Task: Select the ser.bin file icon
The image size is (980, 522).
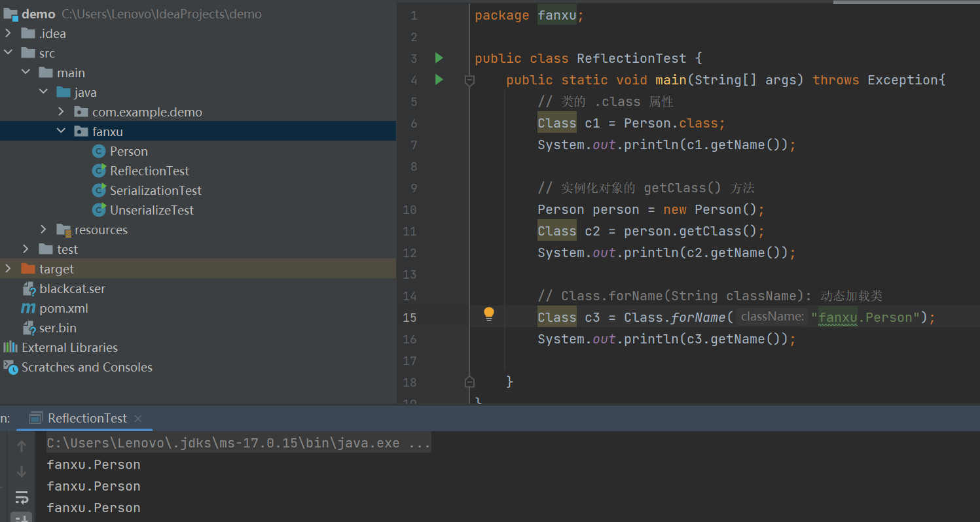Action: pyautogui.click(x=28, y=328)
